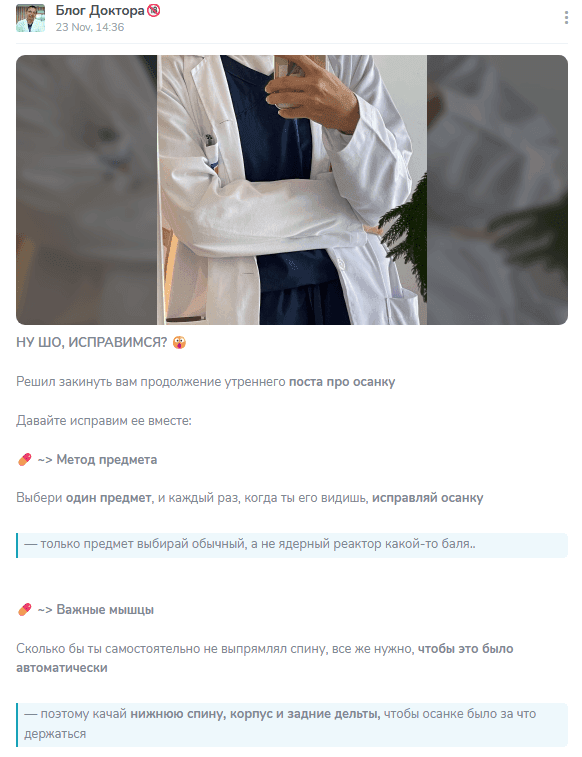Click the bold phrase один предмет
This screenshot has width=582, height=757.
109,498
